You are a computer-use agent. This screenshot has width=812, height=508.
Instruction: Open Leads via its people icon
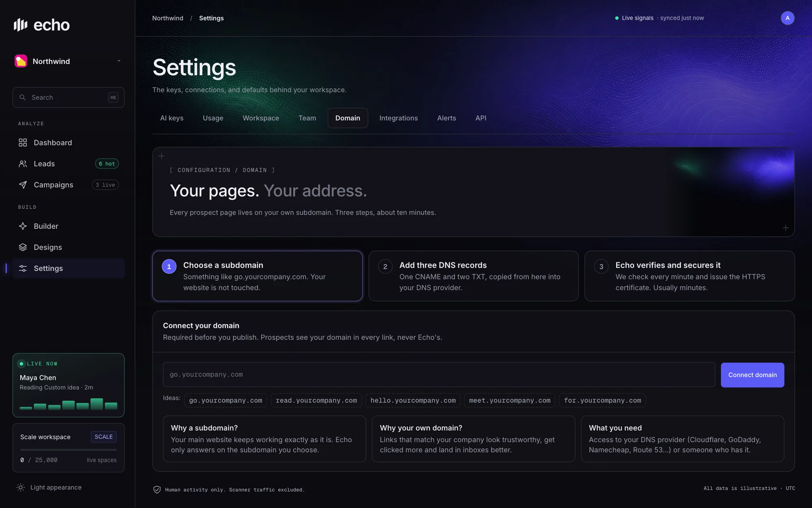tap(23, 164)
